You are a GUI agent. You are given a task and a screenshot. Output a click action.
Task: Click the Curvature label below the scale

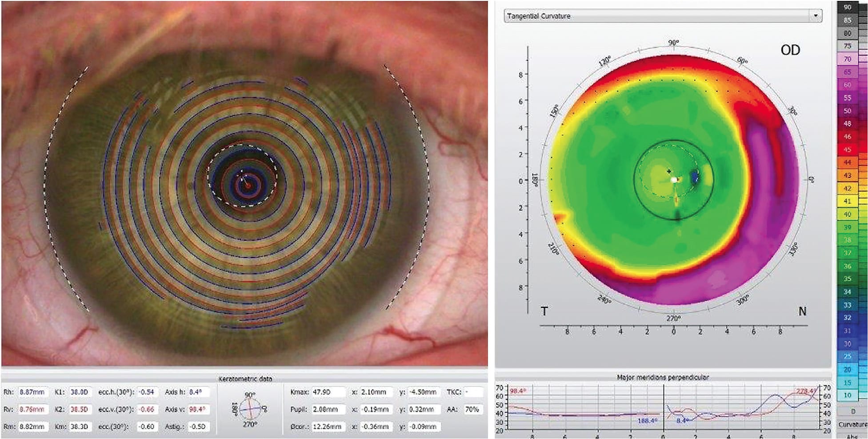[853, 424]
